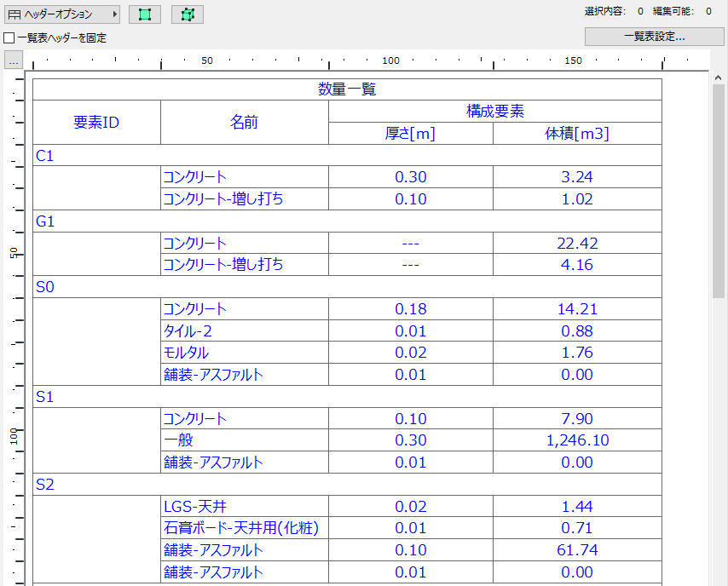Click the green icon with handles on all corners
The width and height of the screenshot is (728, 586).
pyautogui.click(x=187, y=14)
